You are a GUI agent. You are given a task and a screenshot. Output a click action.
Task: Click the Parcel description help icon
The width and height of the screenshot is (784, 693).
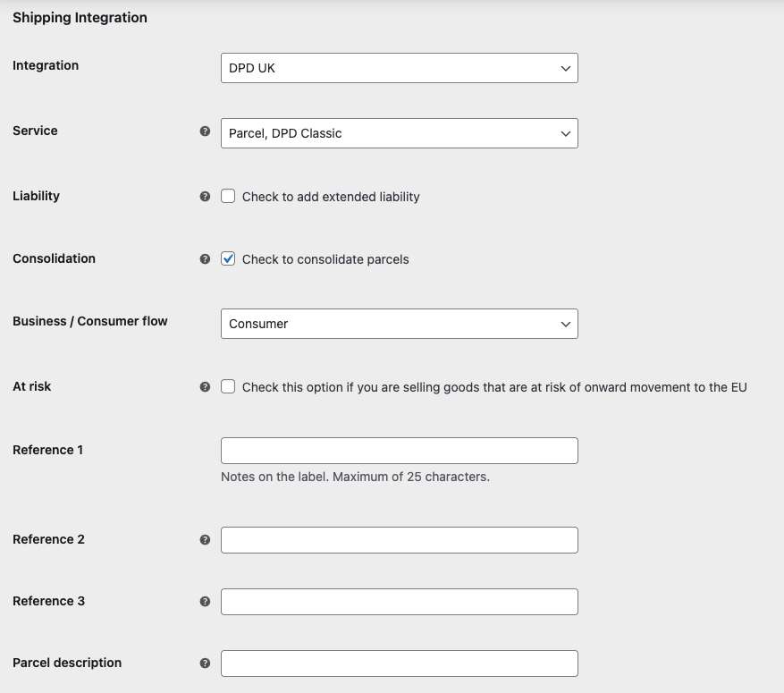coord(205,663)
